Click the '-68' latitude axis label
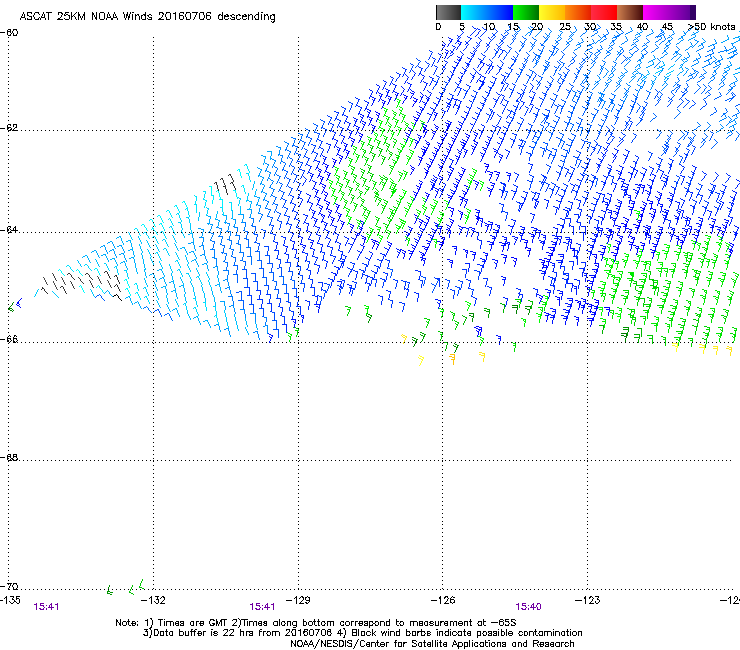The width and height of the screenshot is (740, 650). (x=10, y=457)
